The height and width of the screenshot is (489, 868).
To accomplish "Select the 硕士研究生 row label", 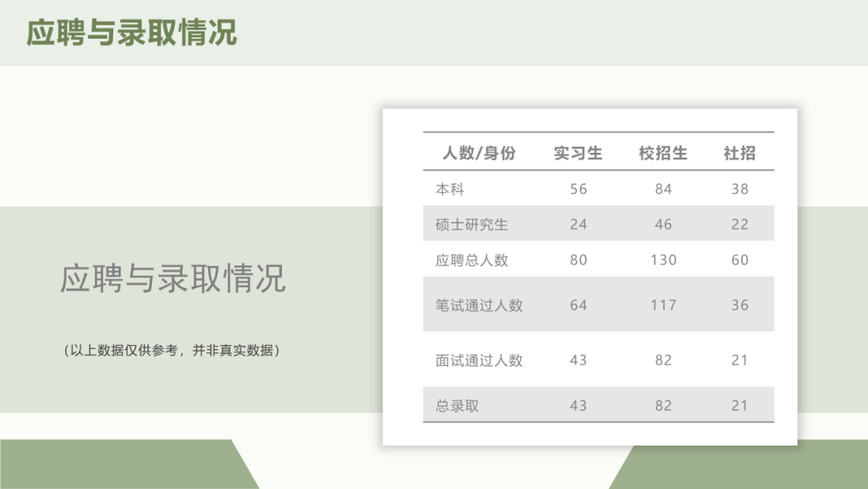I will pyautogui.click(x=472, y=224).
